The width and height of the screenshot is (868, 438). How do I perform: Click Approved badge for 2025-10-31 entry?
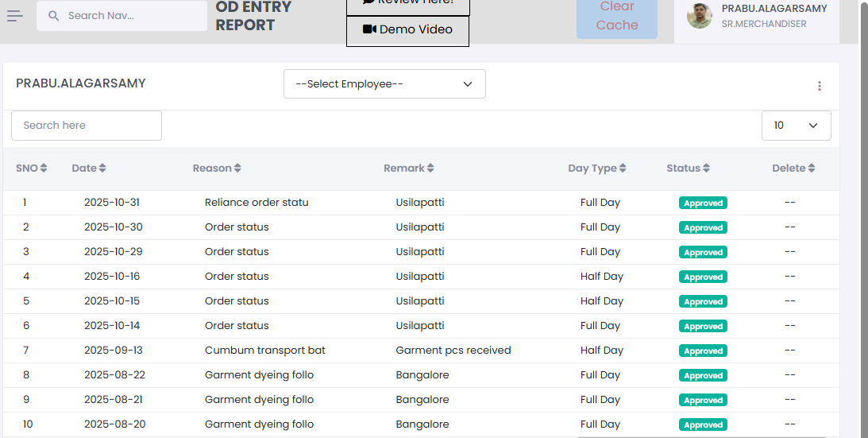[703, 203]
